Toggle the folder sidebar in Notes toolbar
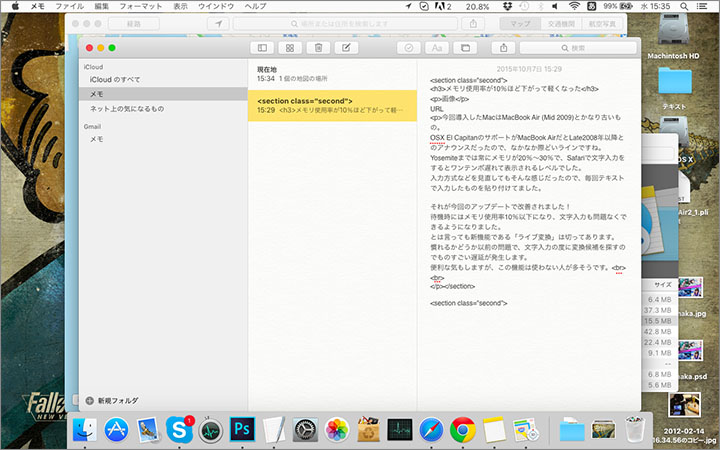This screenshot has height=450, width=720. coord(262,48)
